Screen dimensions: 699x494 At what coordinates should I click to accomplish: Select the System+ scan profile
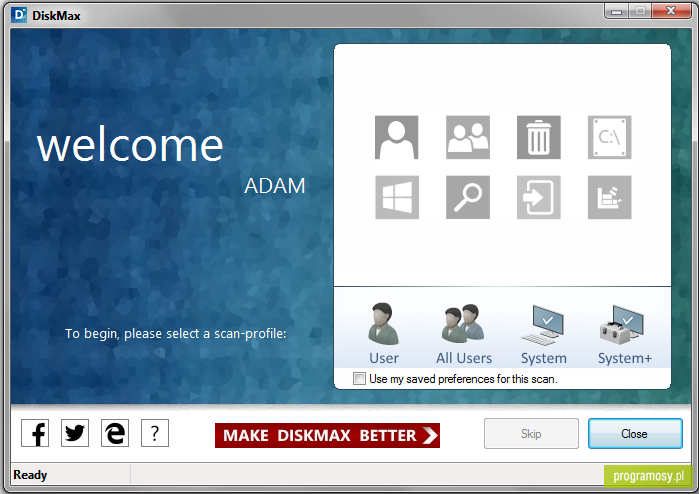click(624, 334)
